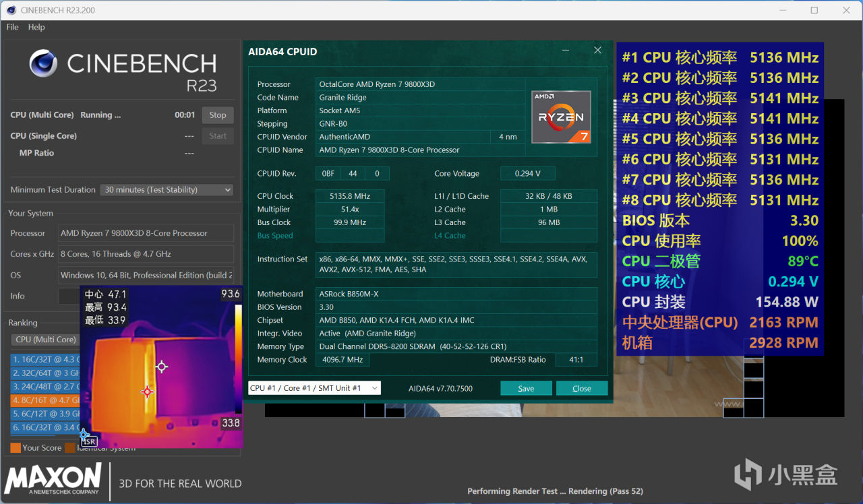
Task: Save the AIDA64 CPUID report
Action: (526, 388)
